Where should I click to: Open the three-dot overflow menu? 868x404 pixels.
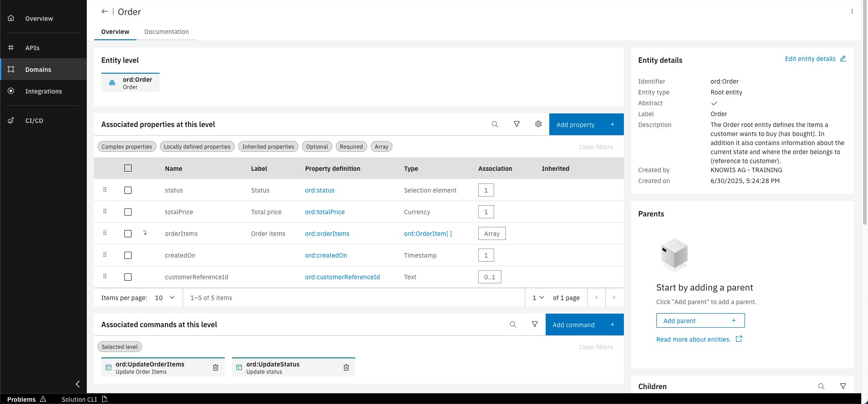point(852,12)
